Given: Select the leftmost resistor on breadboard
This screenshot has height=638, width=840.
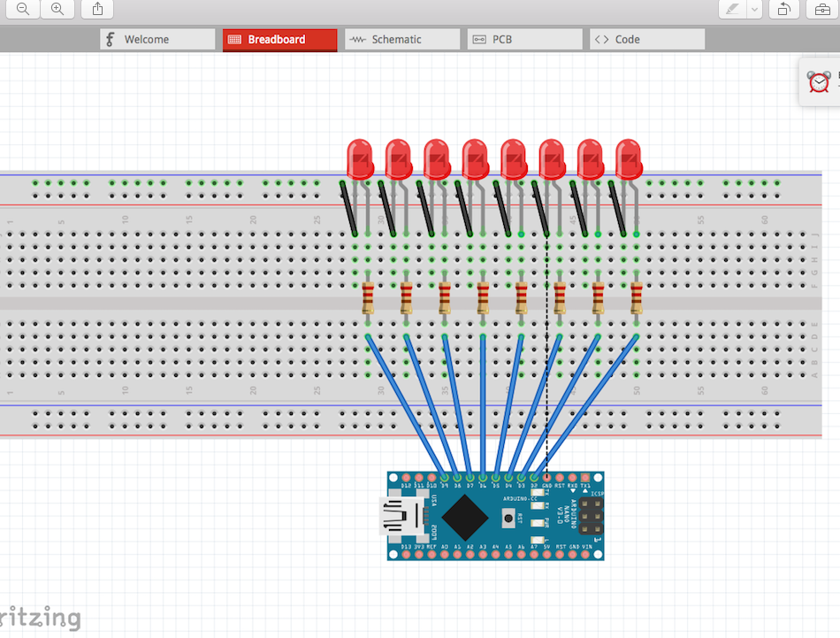Looking at the screenshot, I should coord(368,299).
